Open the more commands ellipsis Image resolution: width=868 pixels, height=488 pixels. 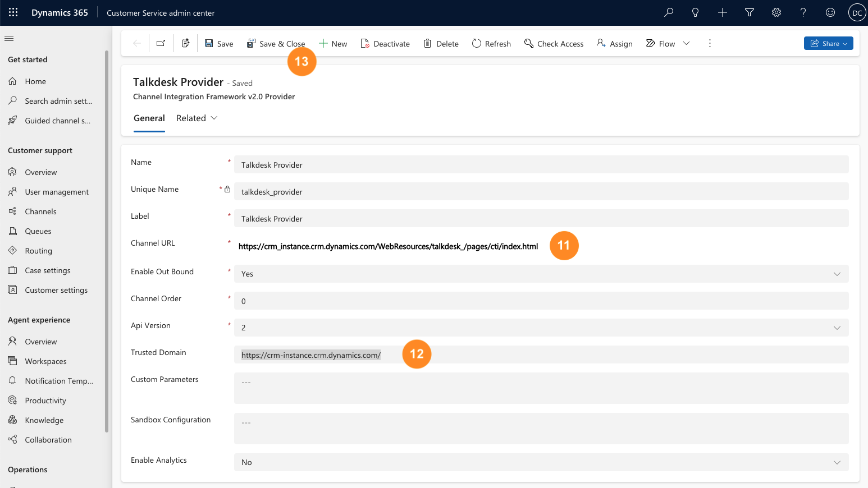click(710, 43)
